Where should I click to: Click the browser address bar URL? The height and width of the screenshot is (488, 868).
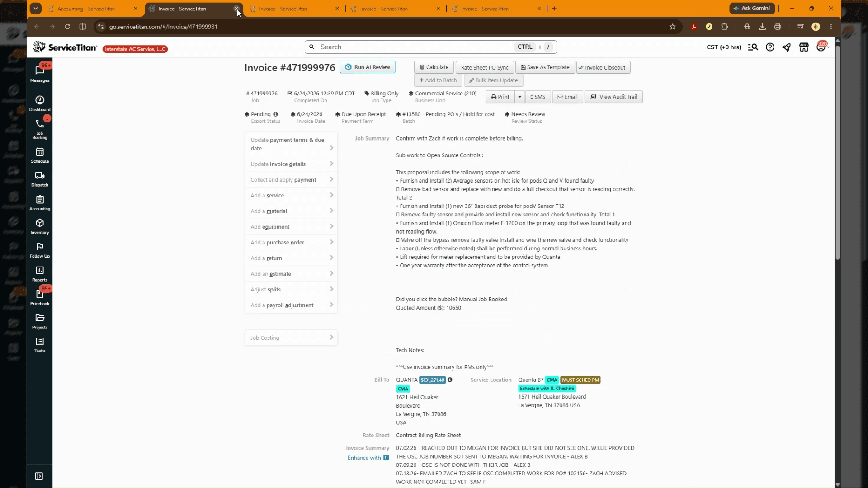163,27
